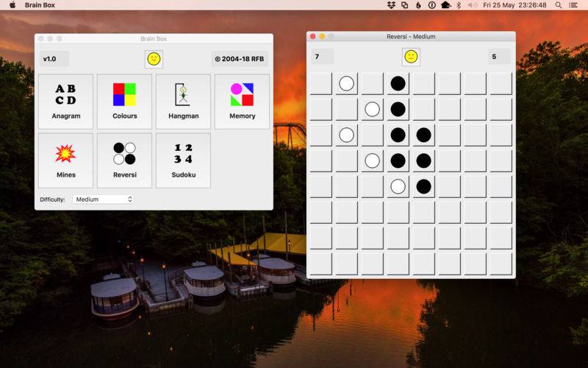The image size is (588, 368).
Task: Click the black piece in the second board row
Action: (x=398, y=109)
